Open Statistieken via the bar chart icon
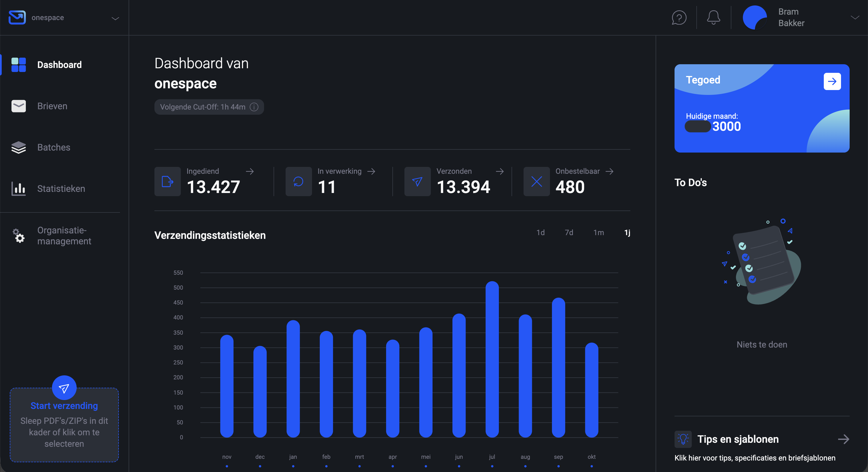This screenshot has height=472, width=868. [19, 189]
